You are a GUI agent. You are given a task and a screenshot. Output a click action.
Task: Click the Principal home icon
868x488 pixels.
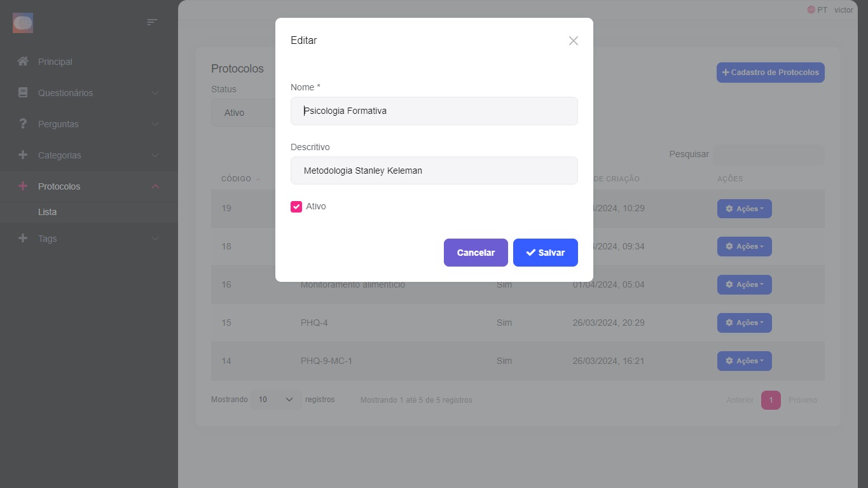point(23,62)
